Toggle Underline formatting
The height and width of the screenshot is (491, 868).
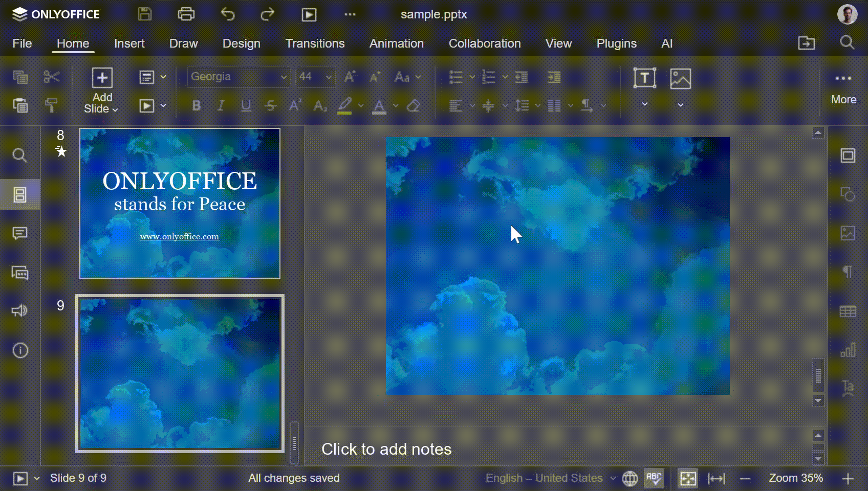[246, 106]
